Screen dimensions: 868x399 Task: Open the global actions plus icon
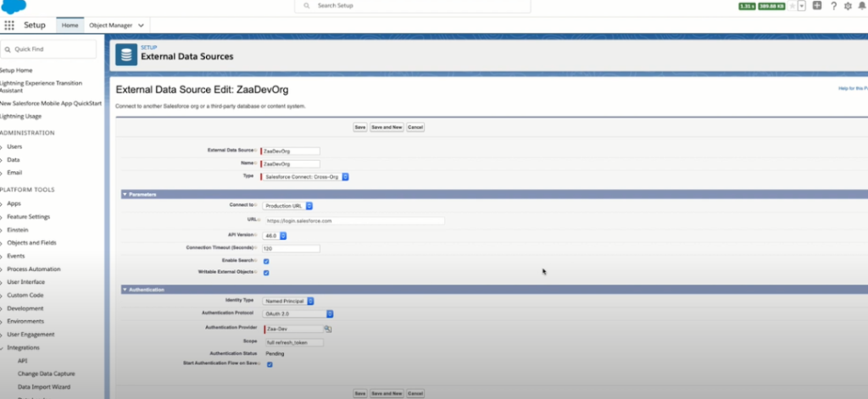point(817,6)
